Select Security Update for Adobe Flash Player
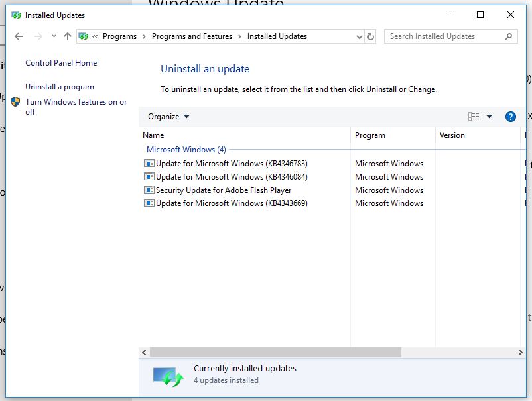The width and height of the screenshot is (532, 401). click(224, 190)
